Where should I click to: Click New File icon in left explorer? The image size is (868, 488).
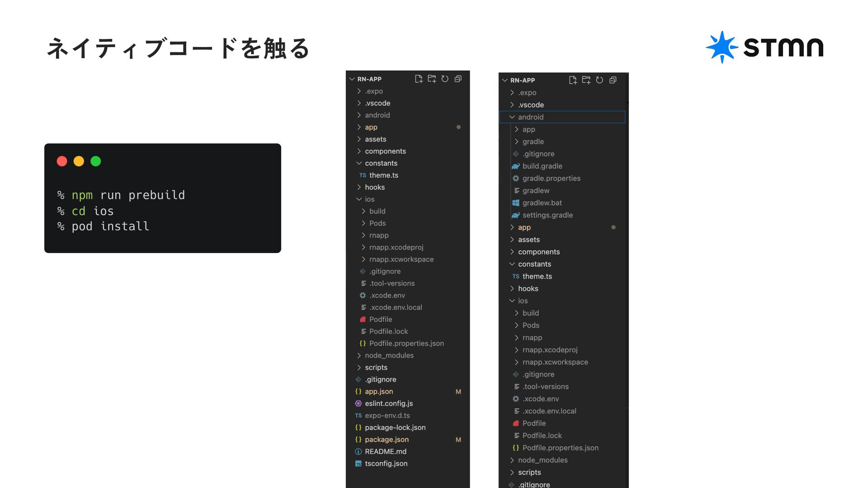pos(419,79)
